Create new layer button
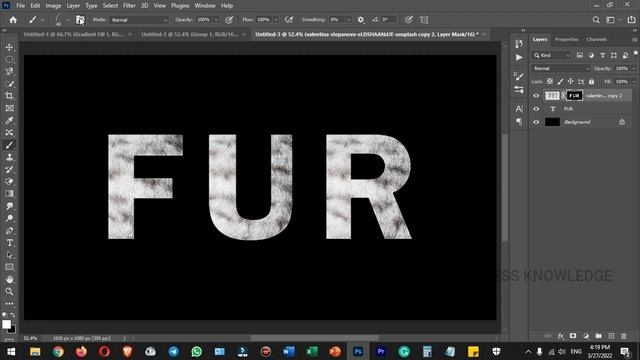This screenshot has height=360, width=640. (611, 336)
